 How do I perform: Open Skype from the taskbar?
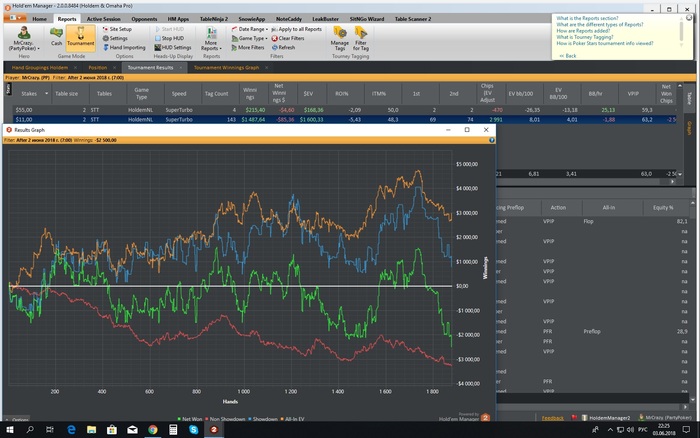[x=193, y=430]
